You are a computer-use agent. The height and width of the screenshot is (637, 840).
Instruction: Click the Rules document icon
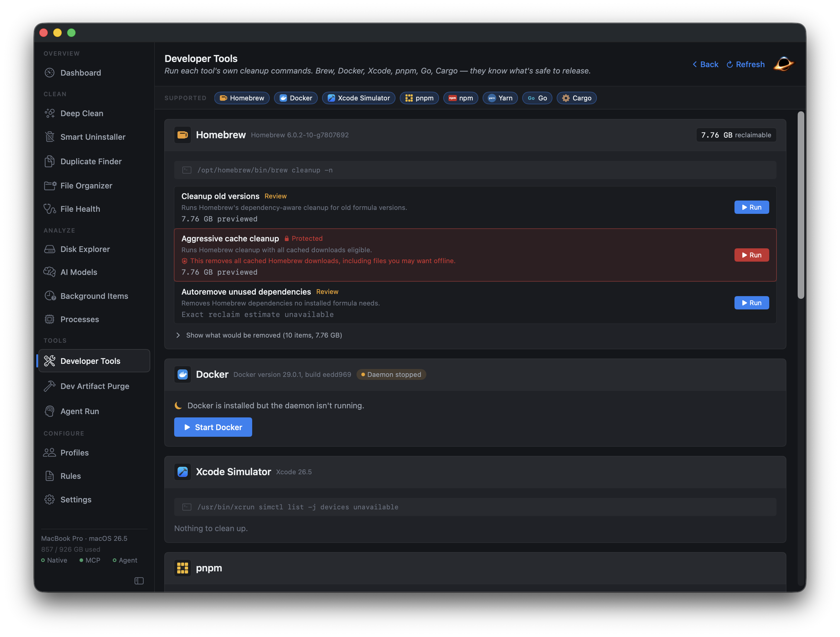(x=50, y=476)
